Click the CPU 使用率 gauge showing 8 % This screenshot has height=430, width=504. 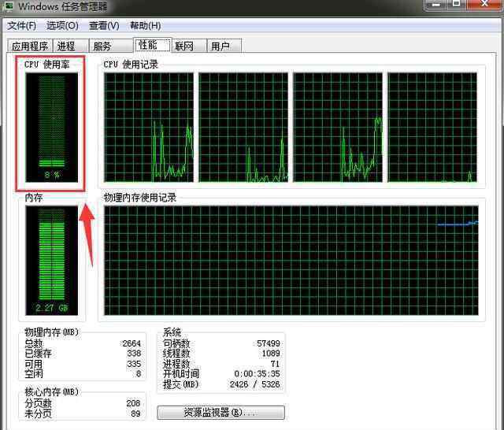coord(52,128)
